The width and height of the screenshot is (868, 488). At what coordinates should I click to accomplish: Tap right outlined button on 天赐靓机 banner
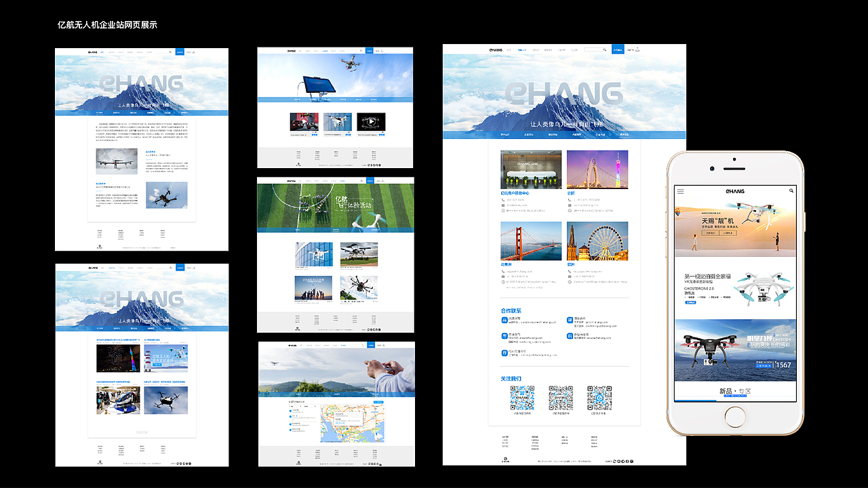(728, 232)
